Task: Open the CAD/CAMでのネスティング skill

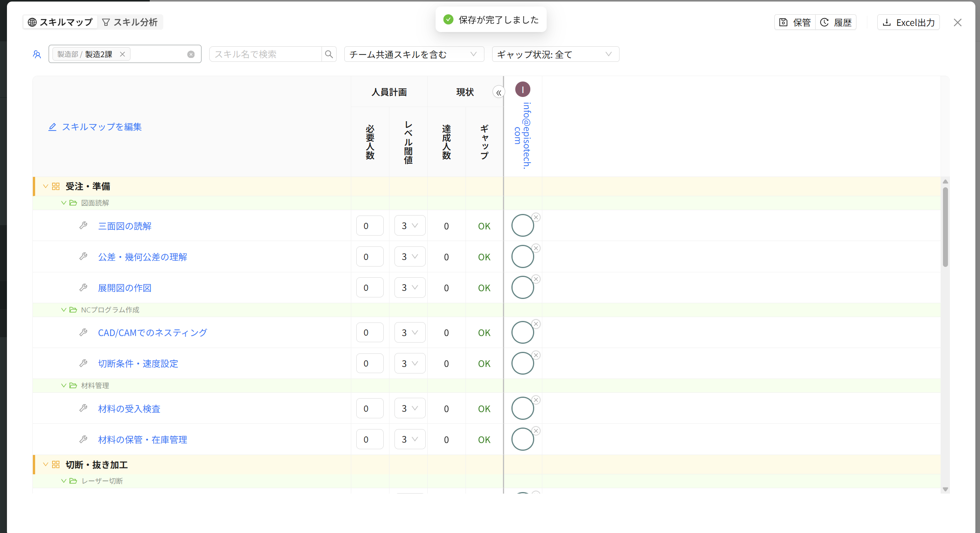Action: point(152,333)
